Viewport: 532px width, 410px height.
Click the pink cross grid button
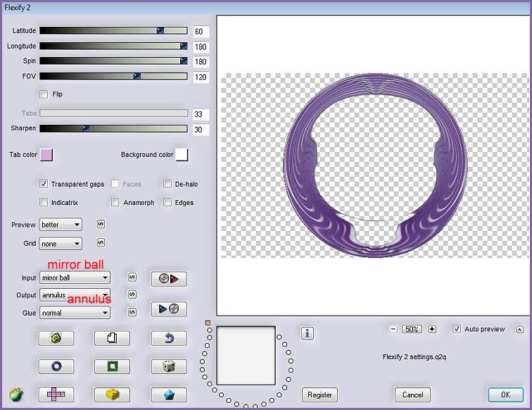pyautogui.click(x=56, y=395)
